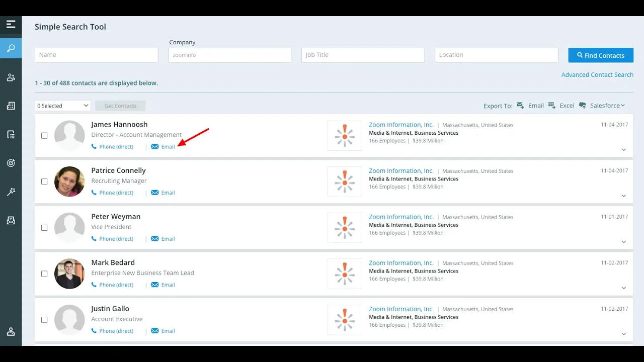
Task: Click envelope icon for James Hannoosh
Action: [155, 147]
